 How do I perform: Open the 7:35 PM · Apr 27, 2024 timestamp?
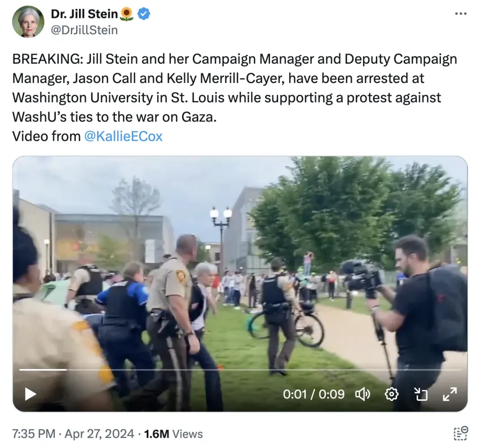click(x=73, y=434)
